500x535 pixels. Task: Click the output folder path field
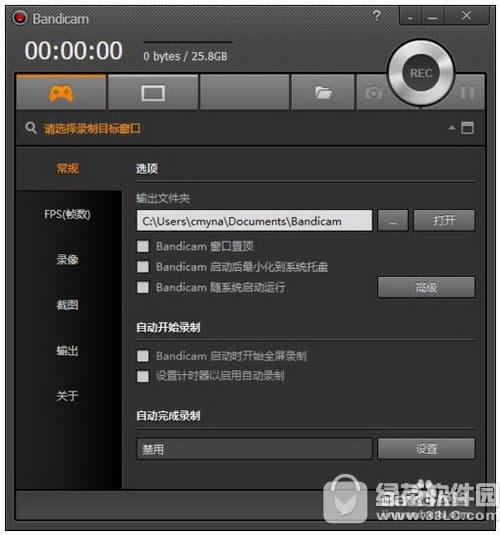254,220
